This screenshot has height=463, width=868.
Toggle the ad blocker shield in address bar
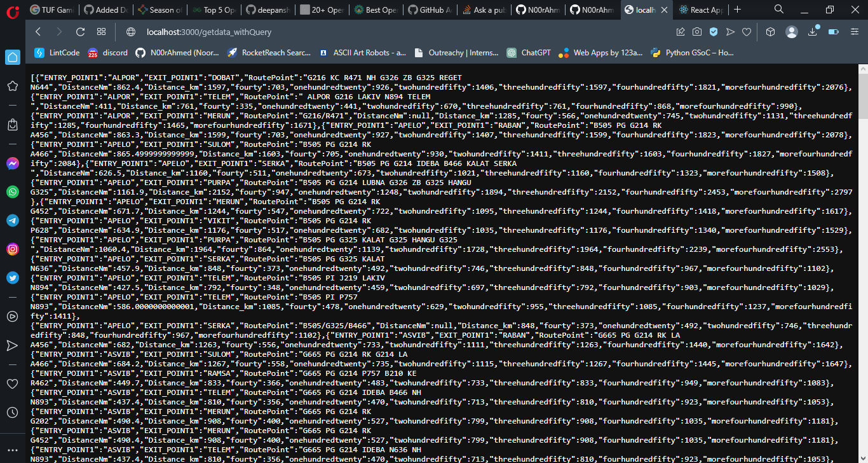714,31
